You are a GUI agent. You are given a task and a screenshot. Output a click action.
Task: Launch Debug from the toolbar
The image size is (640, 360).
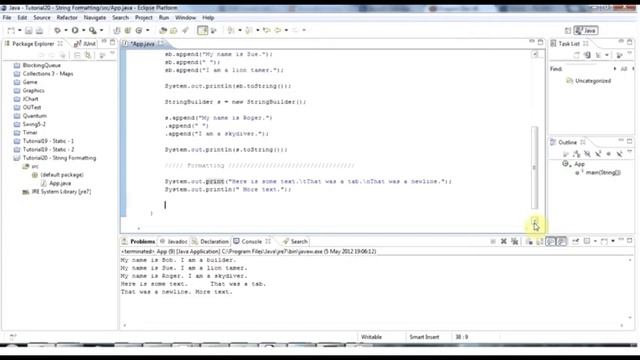coord(57,30)
